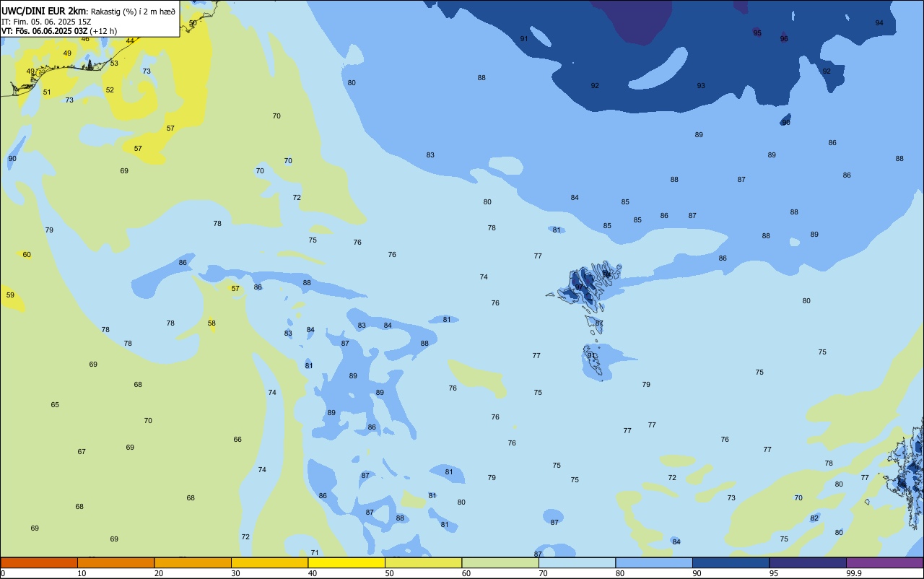Click the 0 tick label on color scale
Screen dimensions: 924x579
point(3,573)
